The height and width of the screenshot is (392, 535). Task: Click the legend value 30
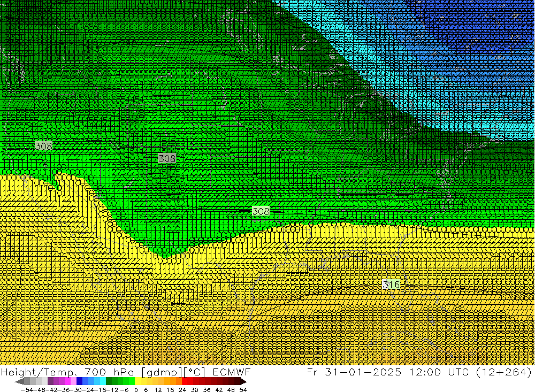195,390
